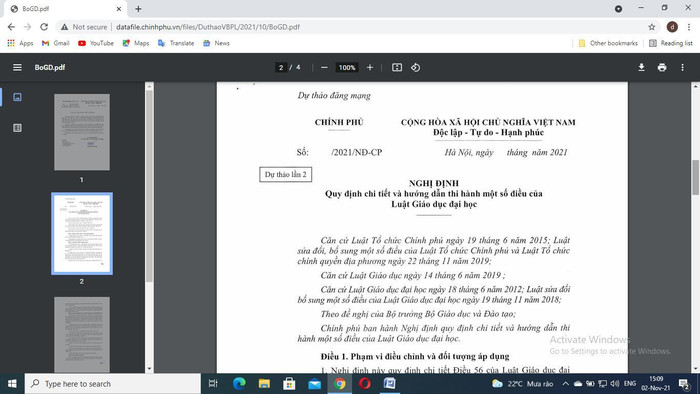
Task: Download the BoGD.pdf file
Action: pyautogui.click(x=642, y=67)
